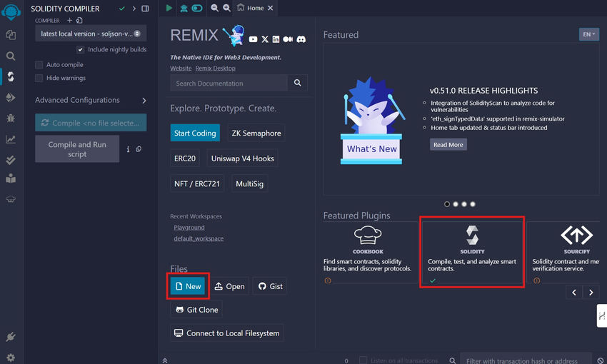Select the ZK Semaphore template
Image resolution: width=607 pixels, height=364 pixels.
(x=256, y=133)
